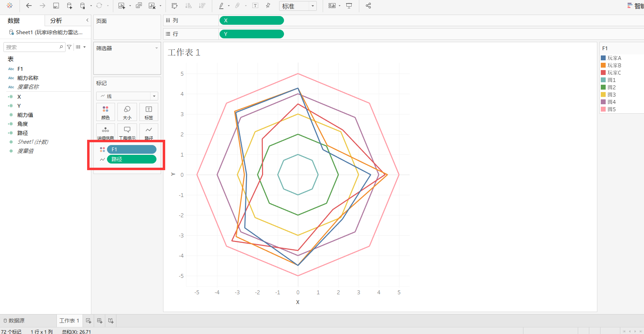
Task: Click the 玩家C legend color swatch
Action: click(x=603, y=73)
